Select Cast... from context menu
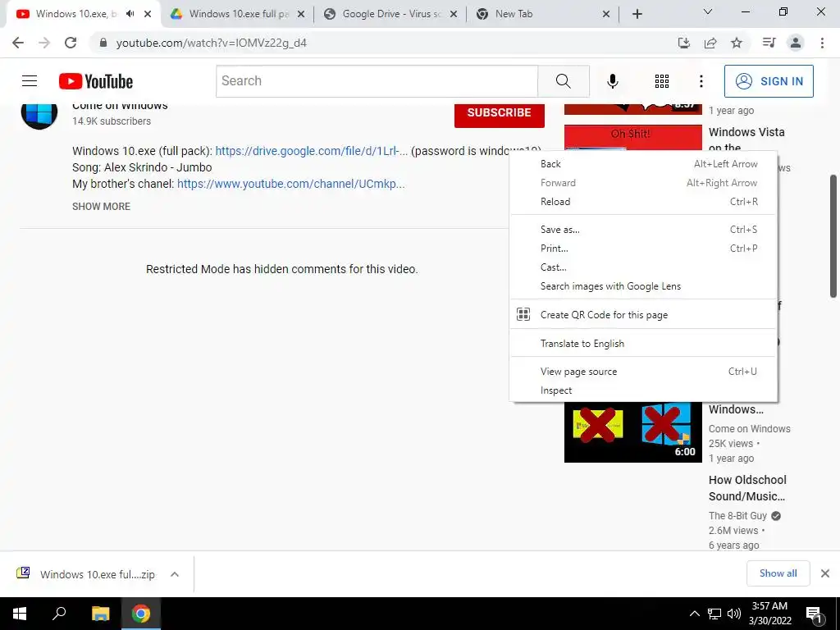This screenshot has height=630, width=840. point(643,267)
